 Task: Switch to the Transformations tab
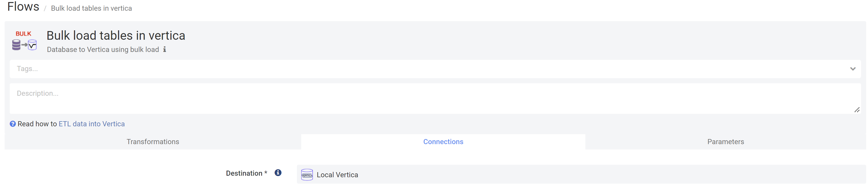point(153,142)
